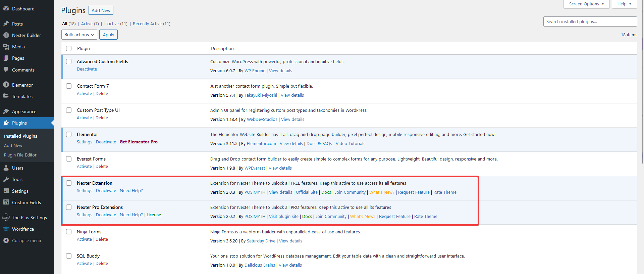Toggle the select-all checkbox in table header
Screen dimensions: 644x274
click(x=69, y=48)
